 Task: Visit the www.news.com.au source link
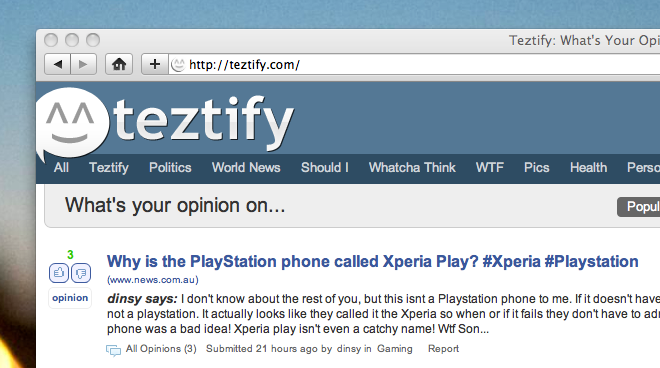[152, 280]
